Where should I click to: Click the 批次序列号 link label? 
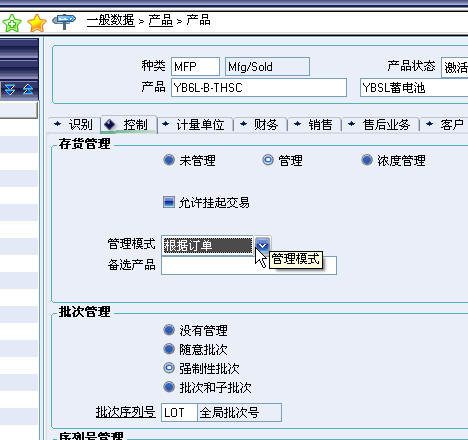tap(125, 412)
